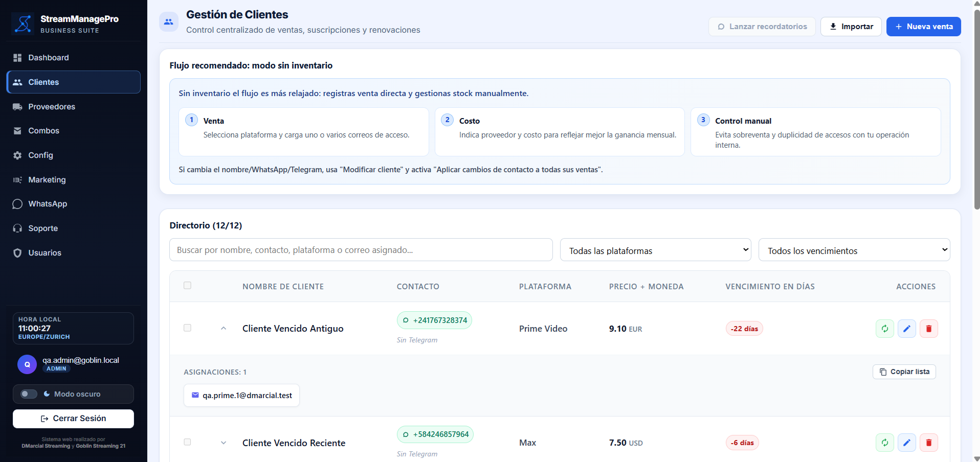Click the step 3 Control manual number badge
The image size is (980, 462).
pyautogui.click(x=703, y=120)
